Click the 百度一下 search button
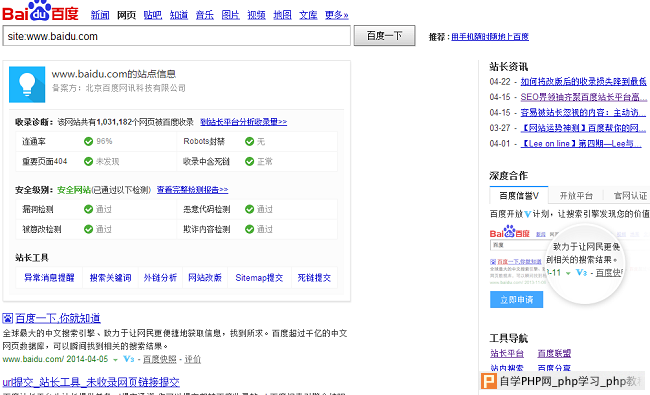 pos(384,36)
